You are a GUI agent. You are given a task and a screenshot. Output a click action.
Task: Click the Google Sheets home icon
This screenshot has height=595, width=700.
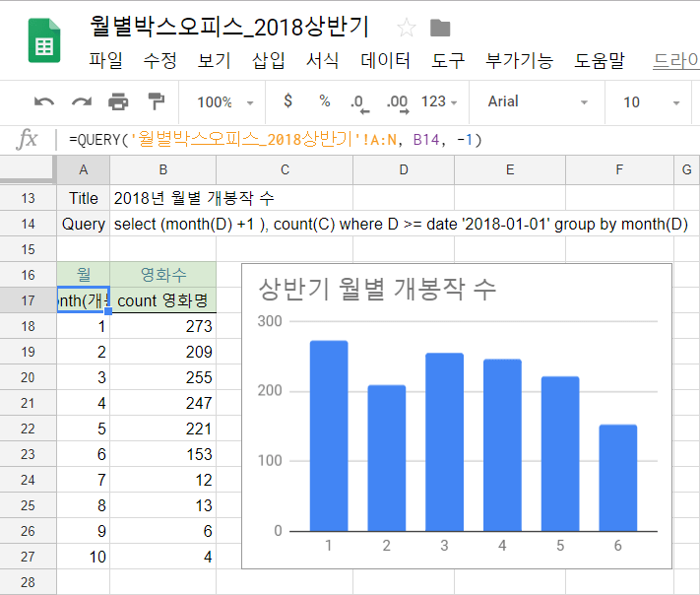coord(43,40)
